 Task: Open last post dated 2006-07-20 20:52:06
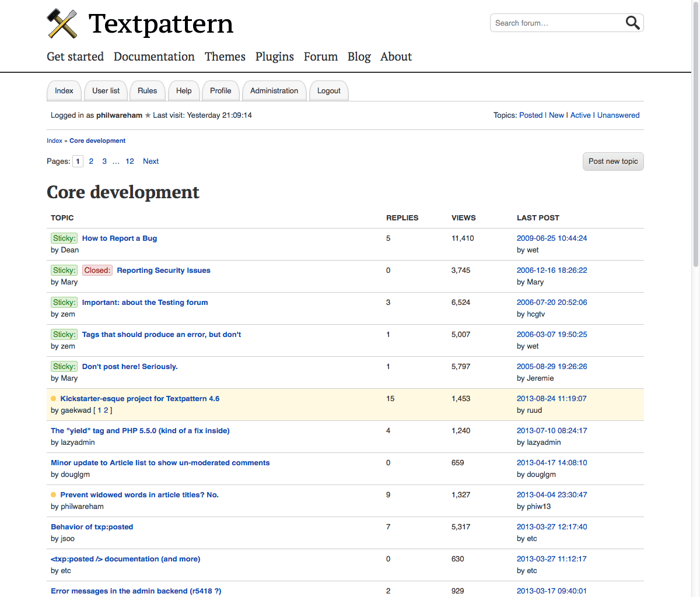pyautogui.click(x=552, y=303)
